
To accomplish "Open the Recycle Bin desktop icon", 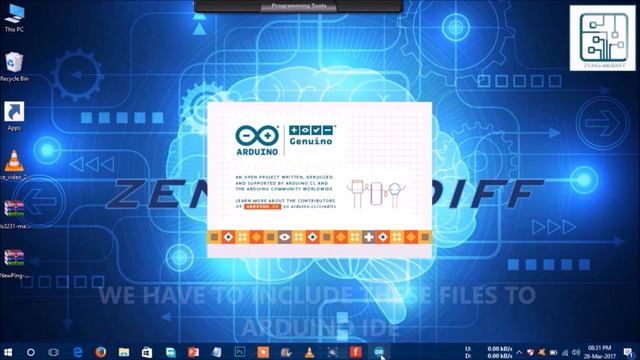I will tap(14, 67).
